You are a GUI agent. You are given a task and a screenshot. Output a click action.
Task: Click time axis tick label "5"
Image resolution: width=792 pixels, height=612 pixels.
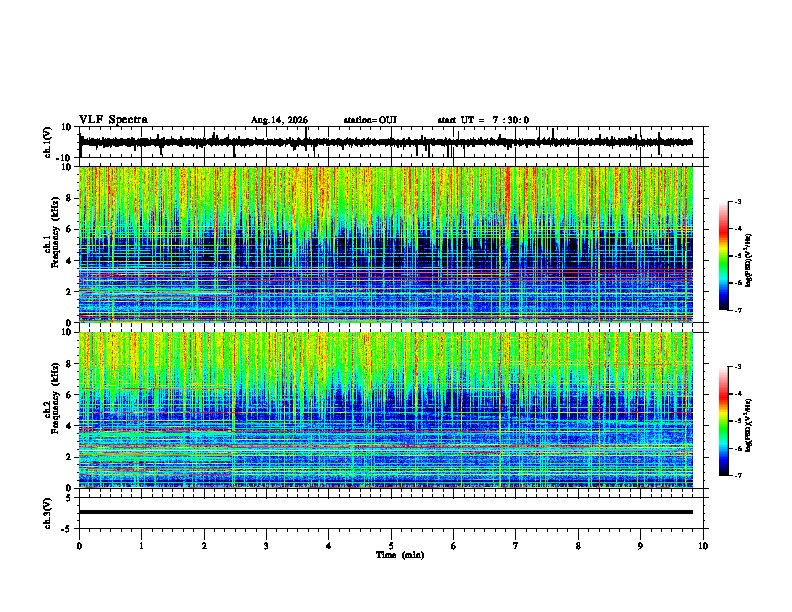tap(391, 546)
